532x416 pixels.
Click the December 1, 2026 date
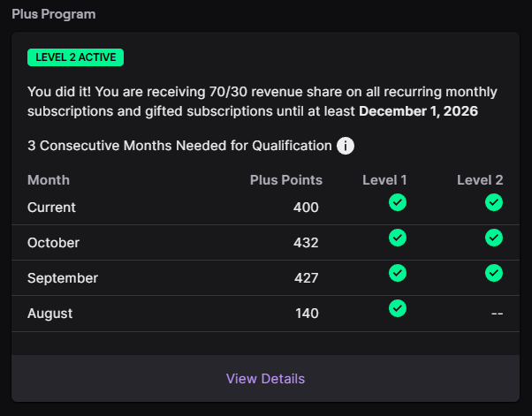coord(418,111)
